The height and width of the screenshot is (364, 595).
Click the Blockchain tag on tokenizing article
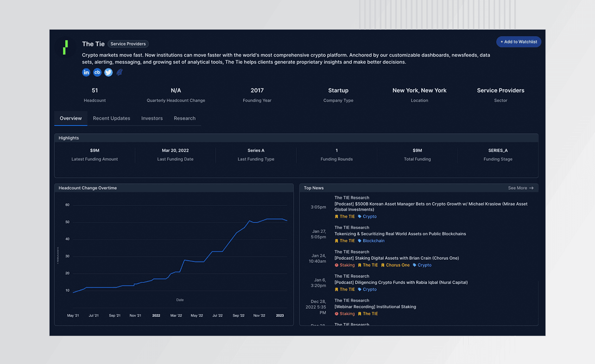click(x=373, y=241)
